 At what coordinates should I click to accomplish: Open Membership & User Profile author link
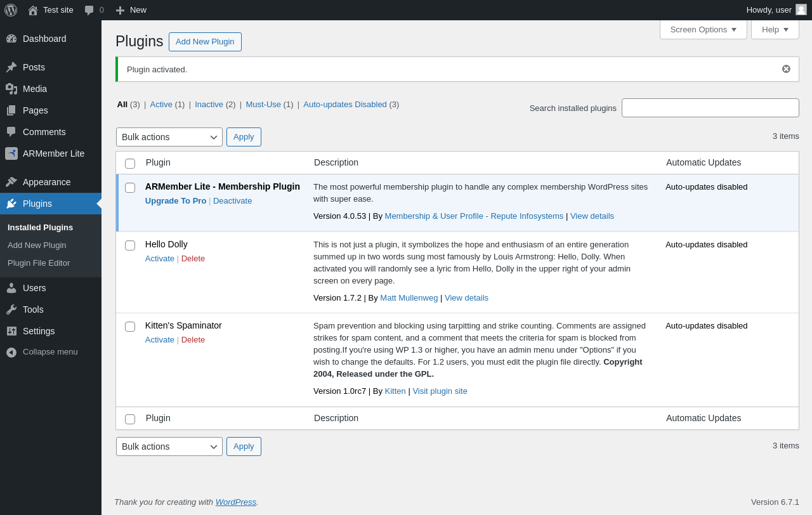click(474, 216)
